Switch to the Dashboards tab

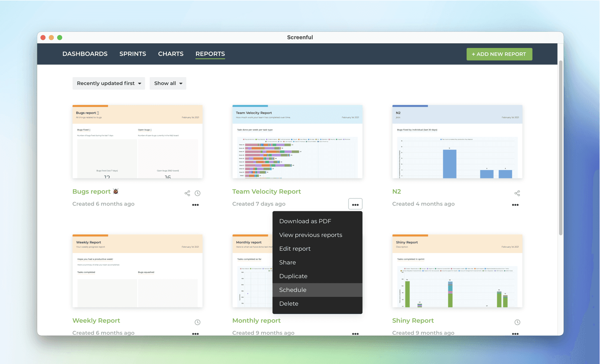click(x=85, y=54)
